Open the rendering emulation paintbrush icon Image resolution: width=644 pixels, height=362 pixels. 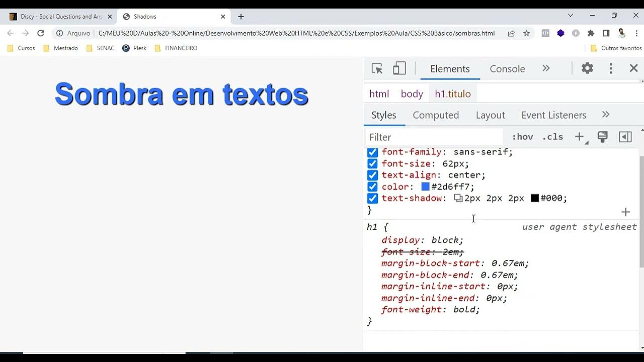point(602,137)
